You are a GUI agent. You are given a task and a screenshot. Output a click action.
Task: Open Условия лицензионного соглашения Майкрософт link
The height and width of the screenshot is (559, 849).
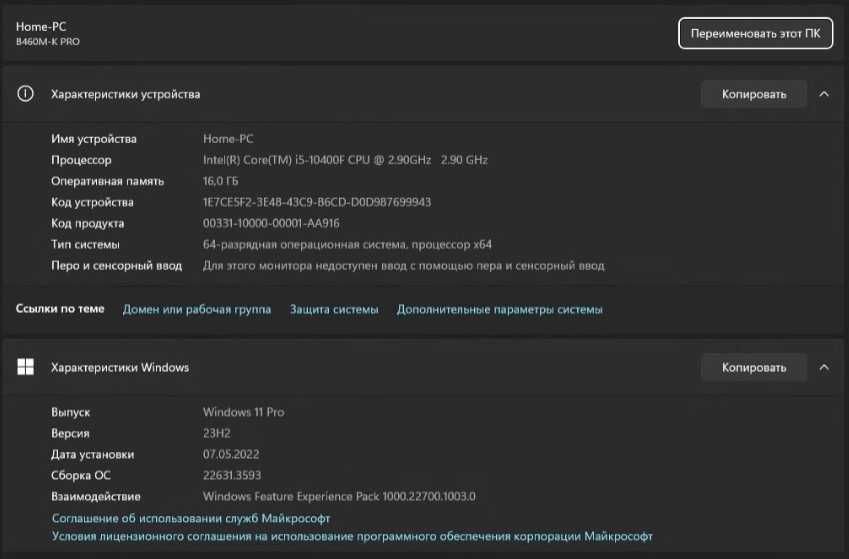pos(352,536)
